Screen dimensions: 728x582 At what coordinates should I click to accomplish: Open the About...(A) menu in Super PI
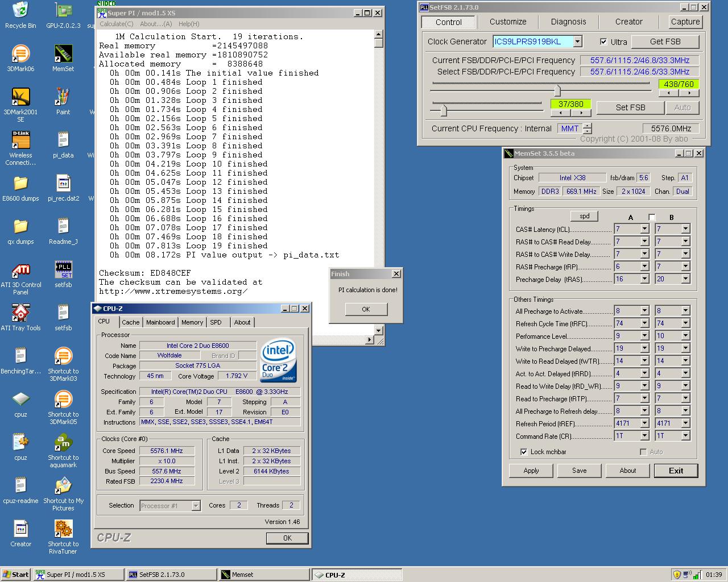click(x=156, y=24)
